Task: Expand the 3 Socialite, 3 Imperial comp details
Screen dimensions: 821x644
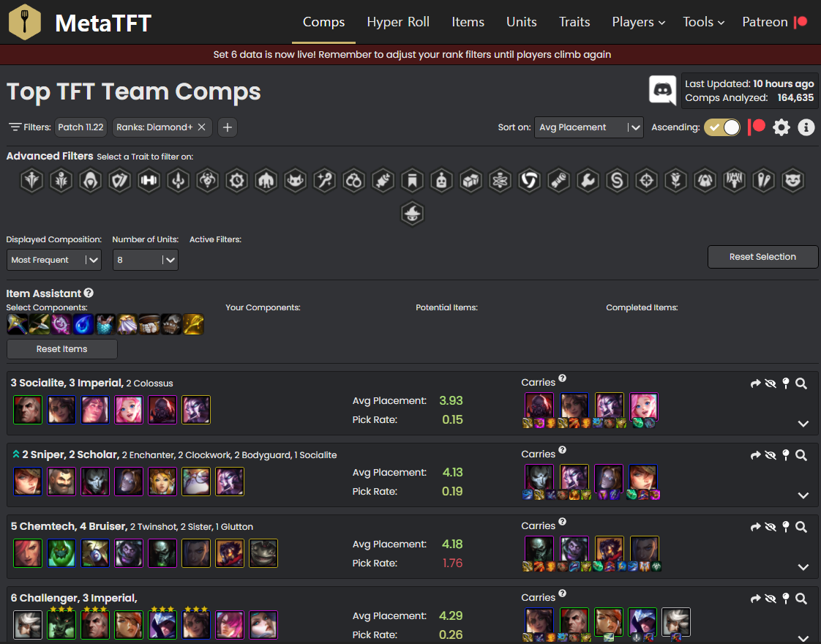Action: pos(803,424)
